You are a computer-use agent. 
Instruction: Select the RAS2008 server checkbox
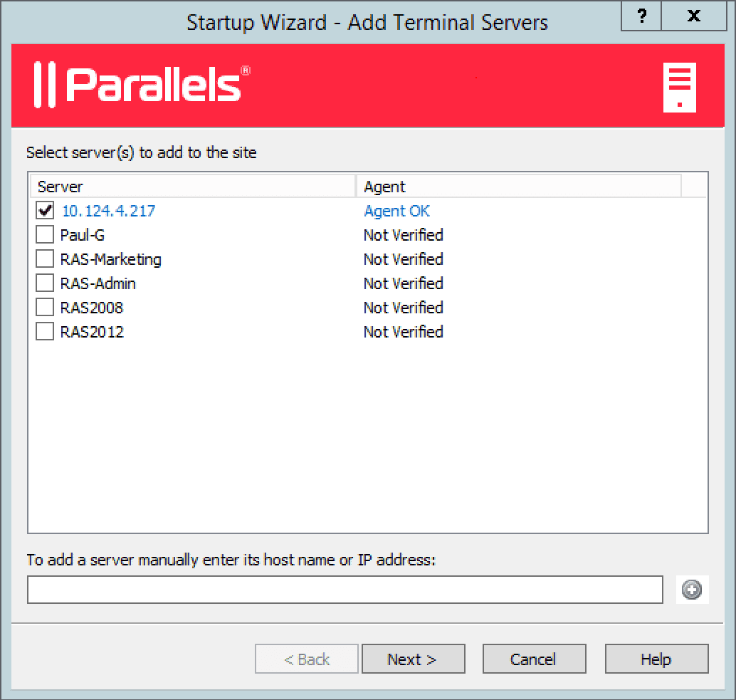[x=45, y=308]
